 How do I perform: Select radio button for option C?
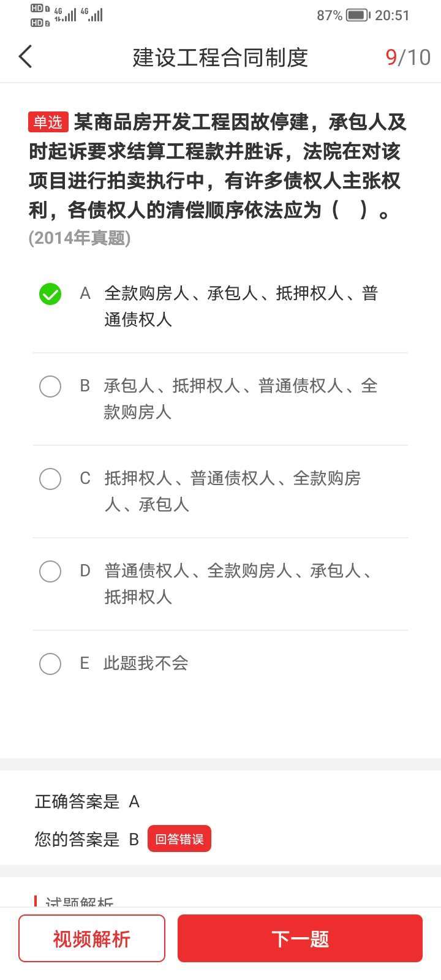(x=50, y=479)
